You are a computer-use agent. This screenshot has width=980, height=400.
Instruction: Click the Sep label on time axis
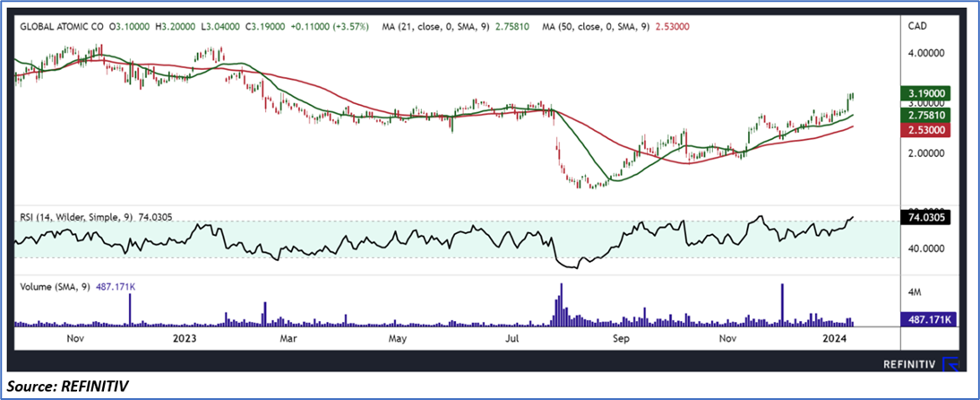(623, 339)
